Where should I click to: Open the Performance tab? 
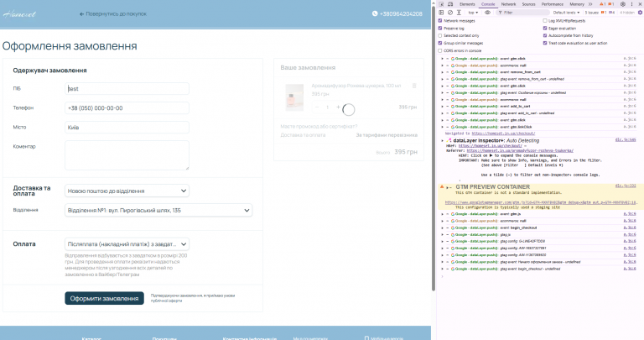point(553,4)
